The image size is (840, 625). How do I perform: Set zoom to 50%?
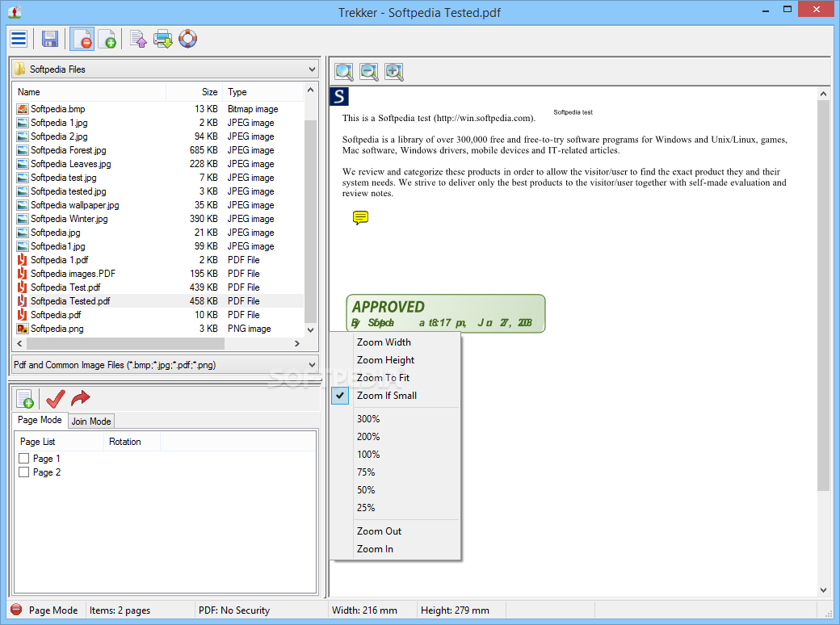(395, 489)
